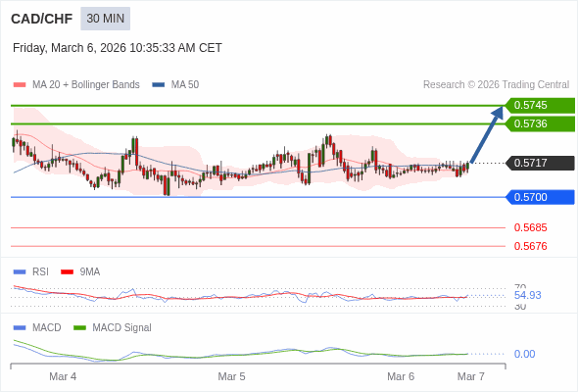The image size is (578, 392).
Task: Click the Mar 7 axis label
Action: (471, 376)
